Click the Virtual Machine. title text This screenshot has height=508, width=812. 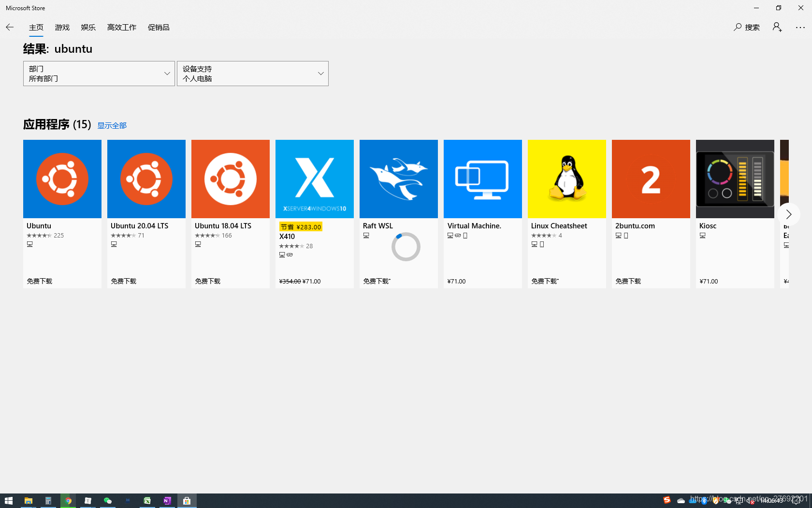474,226
